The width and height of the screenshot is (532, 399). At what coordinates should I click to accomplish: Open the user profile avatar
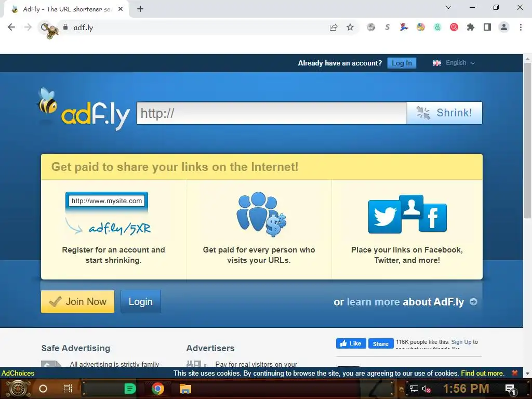(x=504, y=27)
